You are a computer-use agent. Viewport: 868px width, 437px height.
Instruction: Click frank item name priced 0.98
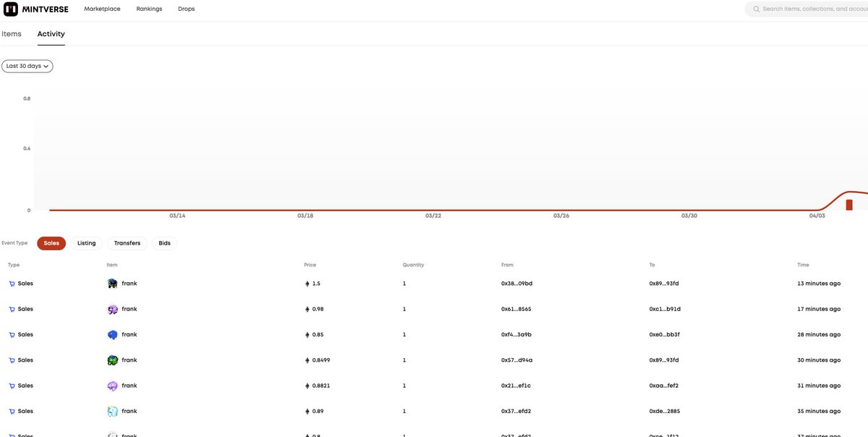pos(129,309)
